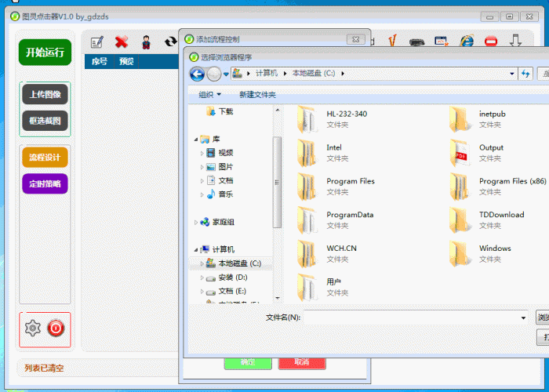Click the 序号 column header
Image resolution: width=549 pixels, height=392 pixels.
pos(100,62)
